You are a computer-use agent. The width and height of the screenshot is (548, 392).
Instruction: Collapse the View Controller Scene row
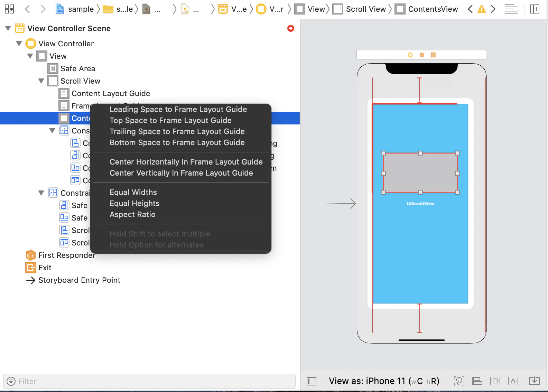8,28
